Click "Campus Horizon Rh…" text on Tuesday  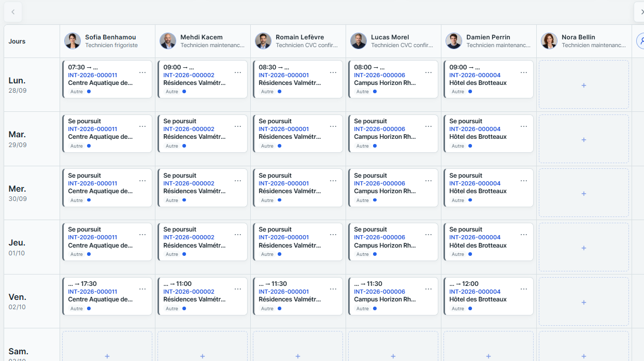385,137
